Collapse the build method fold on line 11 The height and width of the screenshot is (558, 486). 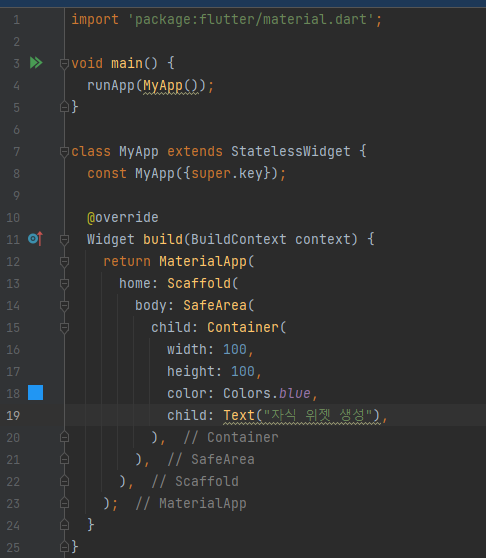tap(64, 240)
